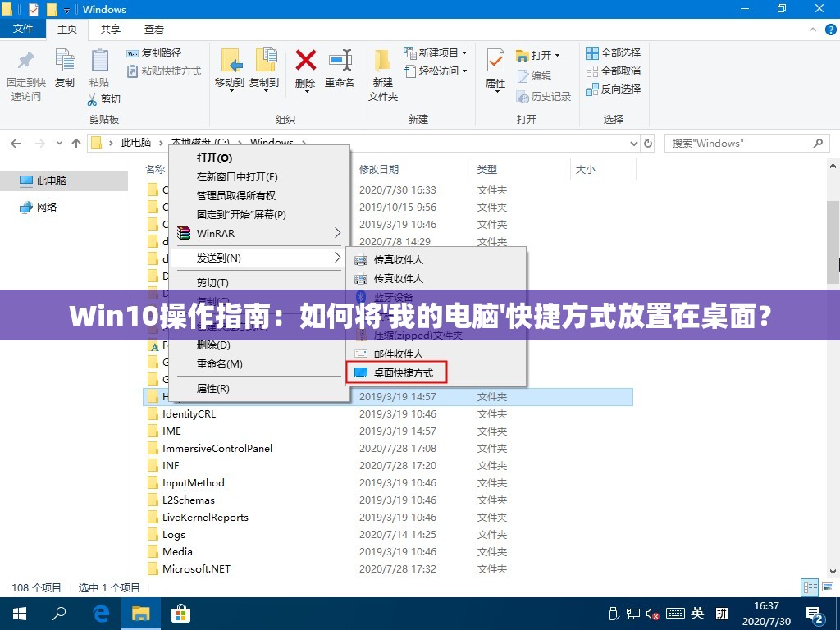The height and width of the screenshot is (630, 840).
Task: Click the taskbar search magnifier
Action: tap(59, 614)
